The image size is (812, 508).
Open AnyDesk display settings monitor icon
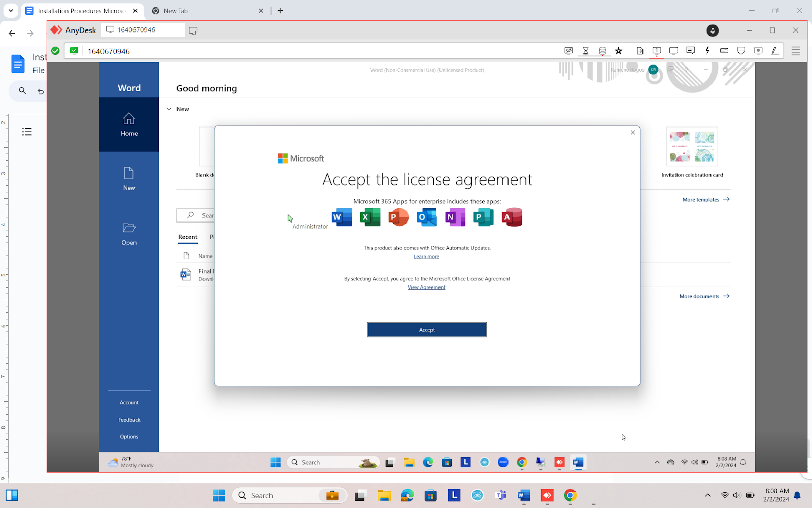(x=673, y=51)
